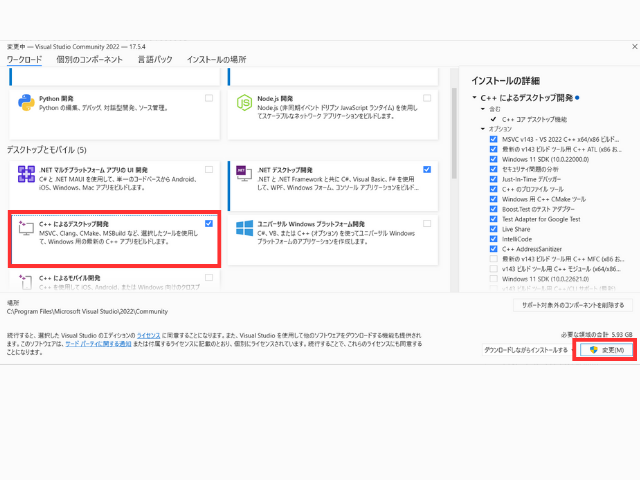Switch to the インストールの場所 tab
This screenshot has height=480, width=640.
(x=217, y=60)
